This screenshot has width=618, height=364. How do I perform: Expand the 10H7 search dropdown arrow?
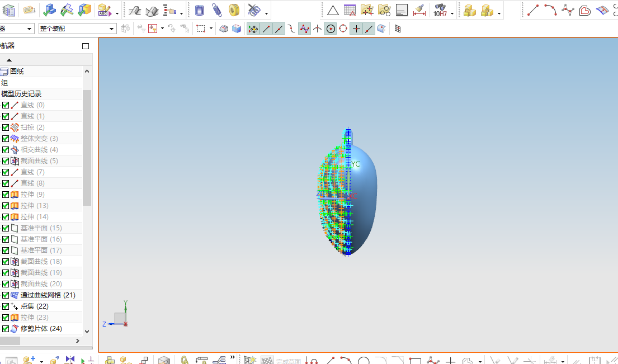coord(452,13)
